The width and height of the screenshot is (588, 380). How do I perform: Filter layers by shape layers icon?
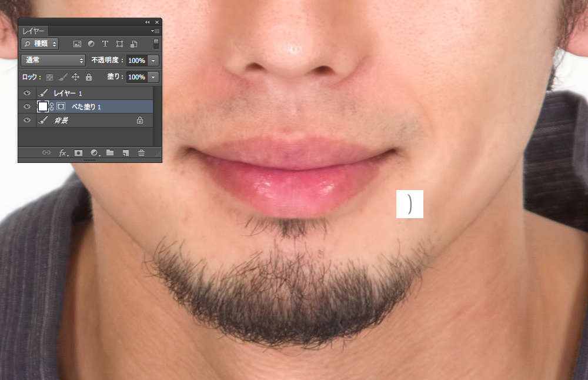click(x=119, y=44)
